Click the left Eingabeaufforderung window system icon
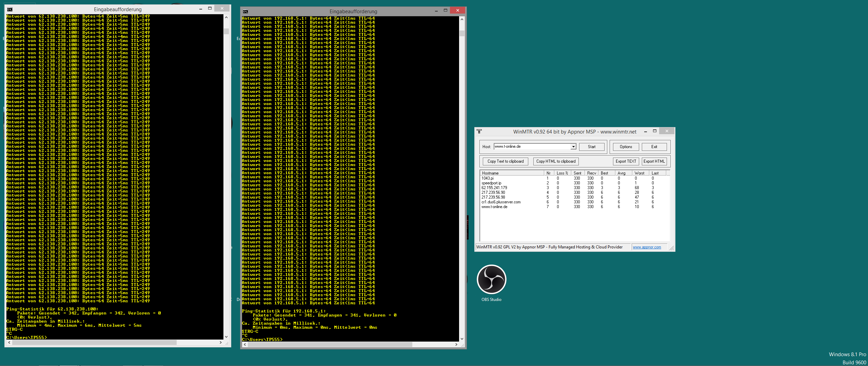Screen dimensions: 868x366 [x=10, y=9]
